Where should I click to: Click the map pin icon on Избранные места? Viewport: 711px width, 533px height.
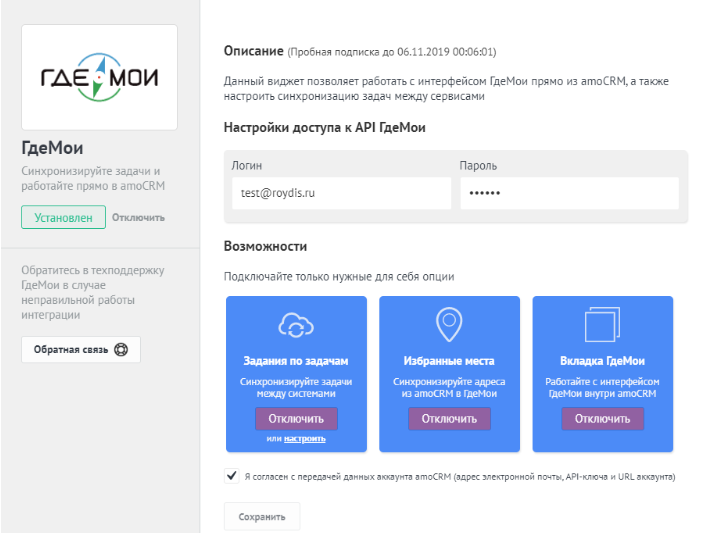pos(449,324)
